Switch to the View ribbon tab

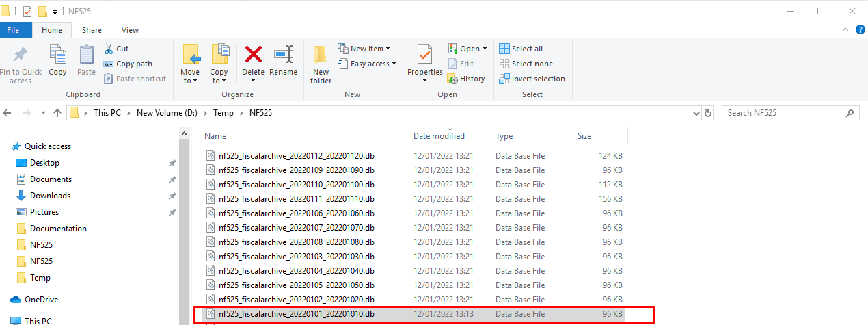click(x=130, y=30)
